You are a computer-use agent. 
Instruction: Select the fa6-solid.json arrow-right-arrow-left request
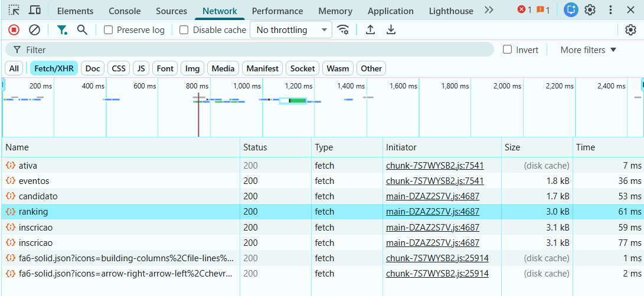pyautogui.click(x=322, y=274)
